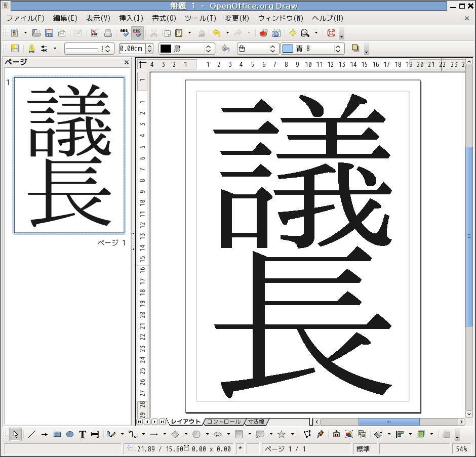Open the area style 色 dropdown
Viewport: 476px width, 457px height.
point(258,49)
